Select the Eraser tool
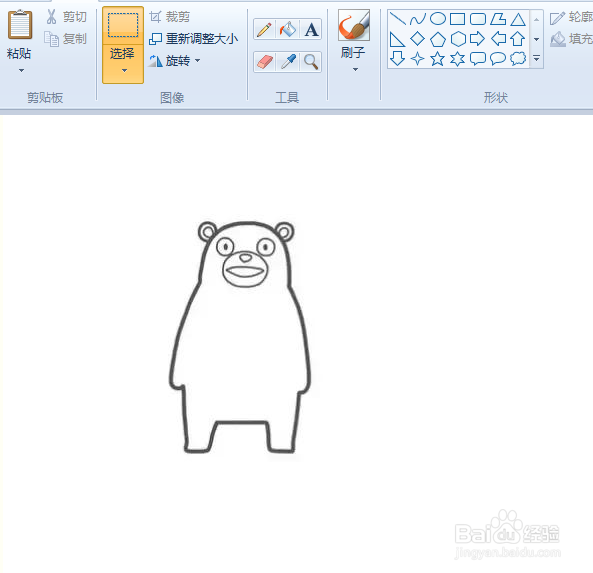Viewport: 593px width, 573px height. [264, 62]
